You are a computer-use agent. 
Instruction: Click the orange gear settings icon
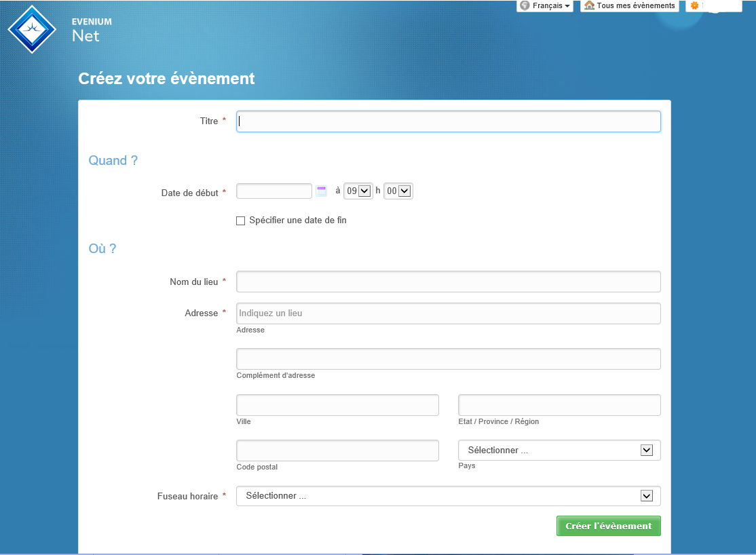[x=694, y=5]
